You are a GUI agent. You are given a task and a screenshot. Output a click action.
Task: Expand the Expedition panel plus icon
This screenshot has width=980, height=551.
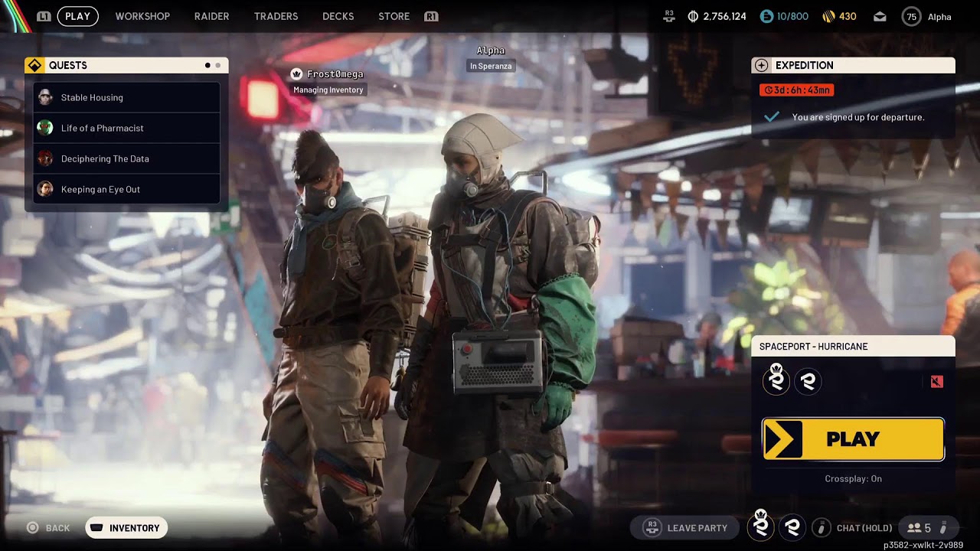[761, 65]
